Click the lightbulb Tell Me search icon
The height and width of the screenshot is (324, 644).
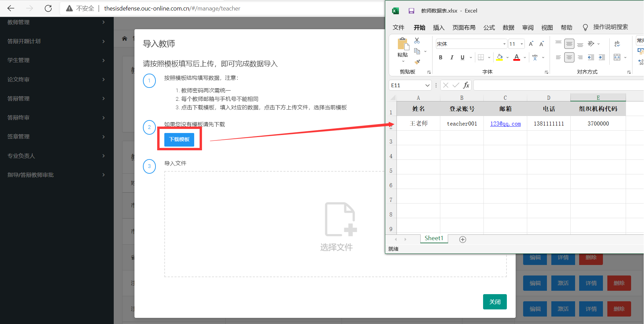point(585,27)
